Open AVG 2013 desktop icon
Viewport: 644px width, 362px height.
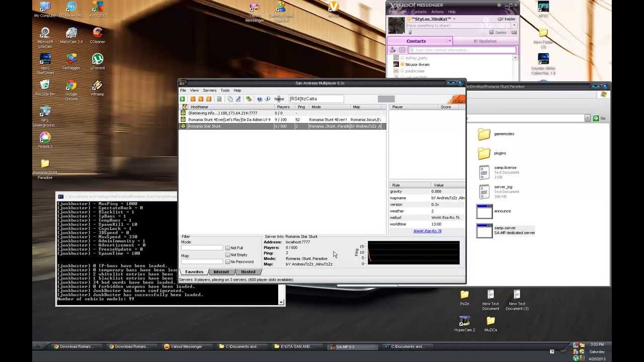[x=98, y=10]
